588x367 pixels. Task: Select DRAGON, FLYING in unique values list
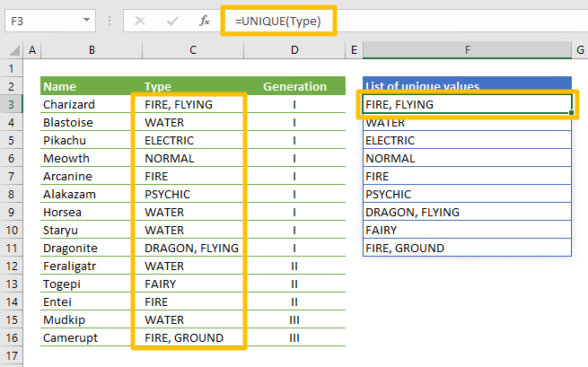pos(467,213)
